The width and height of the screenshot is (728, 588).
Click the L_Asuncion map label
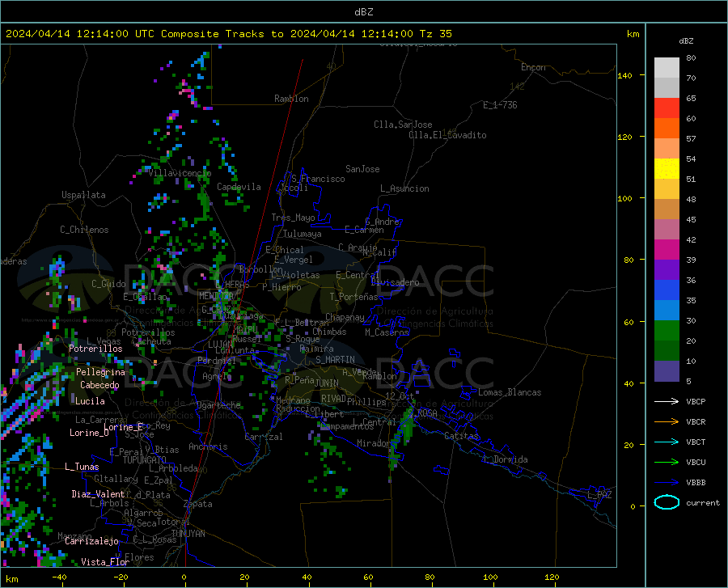pyautogui.click(x=404, y=188)
